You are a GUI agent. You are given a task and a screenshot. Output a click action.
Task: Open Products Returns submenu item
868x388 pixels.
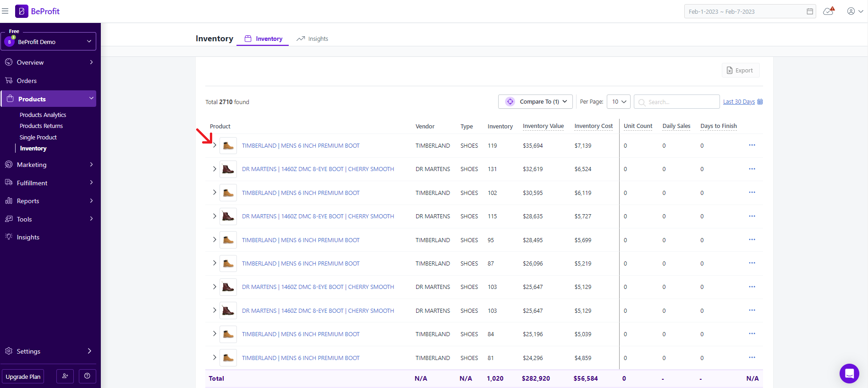coord(41,126)
